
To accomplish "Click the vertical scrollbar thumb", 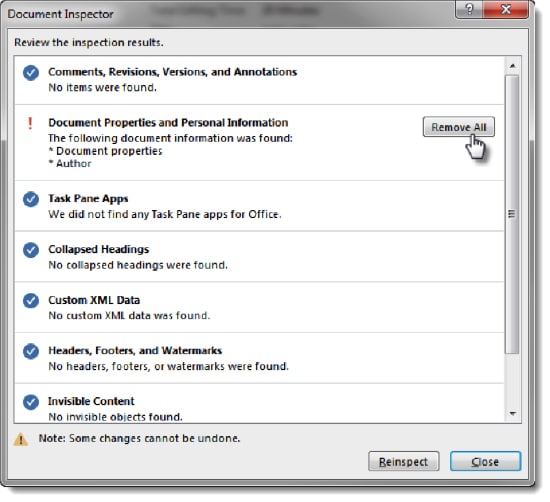I will 512,214.
